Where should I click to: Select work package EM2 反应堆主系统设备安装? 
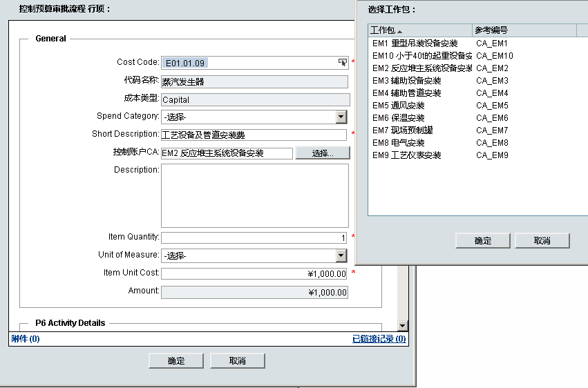422,68
